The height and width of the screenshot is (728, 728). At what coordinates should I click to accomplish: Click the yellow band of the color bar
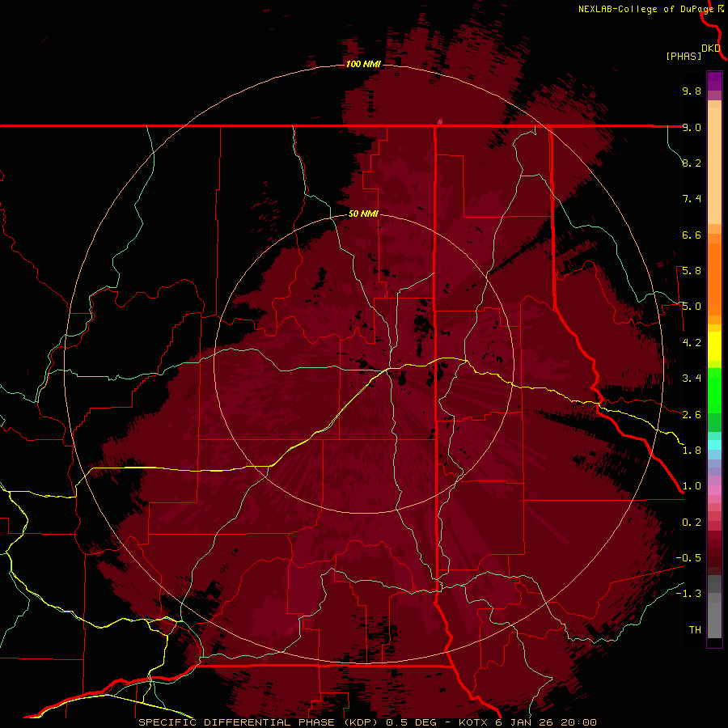coord(714,346)
